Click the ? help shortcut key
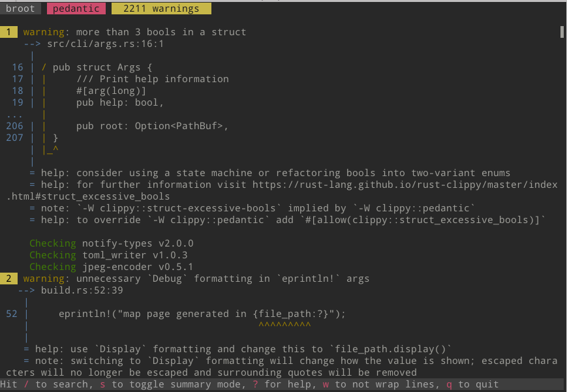 pos(255,384)
